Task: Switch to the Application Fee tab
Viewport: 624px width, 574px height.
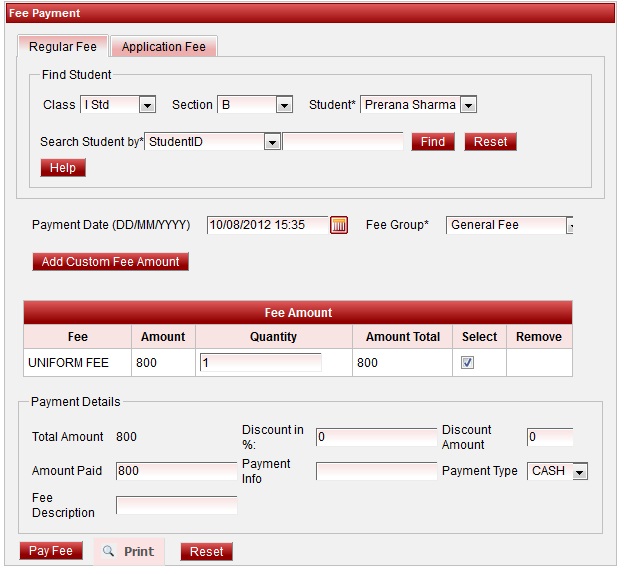Action: coord(163,47)
